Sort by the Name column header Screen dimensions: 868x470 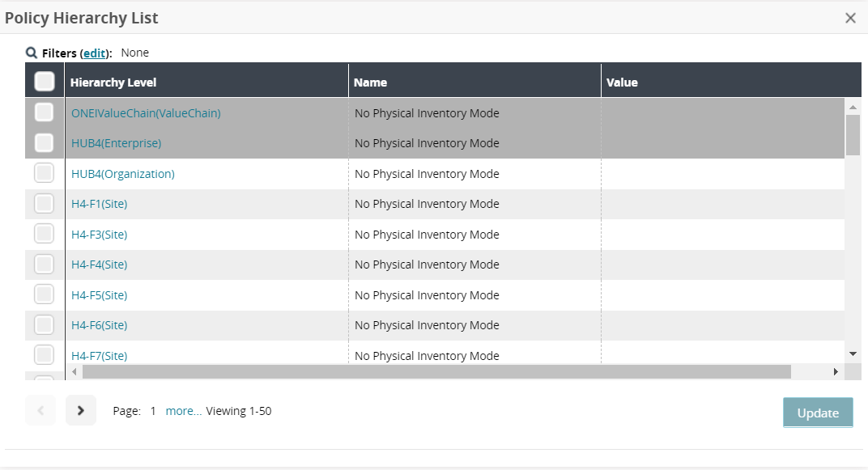(x=370, y=83)
